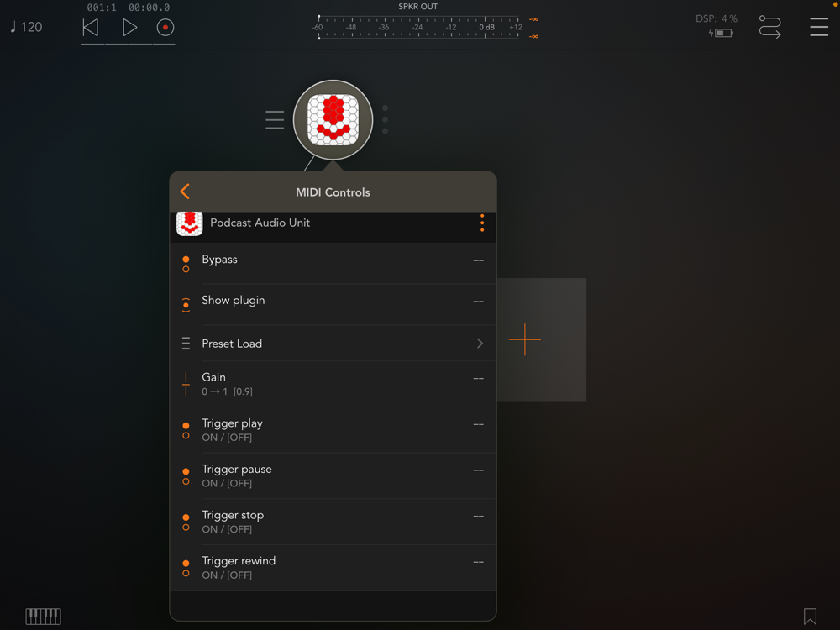The width and height of the screenshot is (840, 630).
Task: Click Trigger play MIDI assignment dashes
Action: pyautogui.click(x=479, y=424)
